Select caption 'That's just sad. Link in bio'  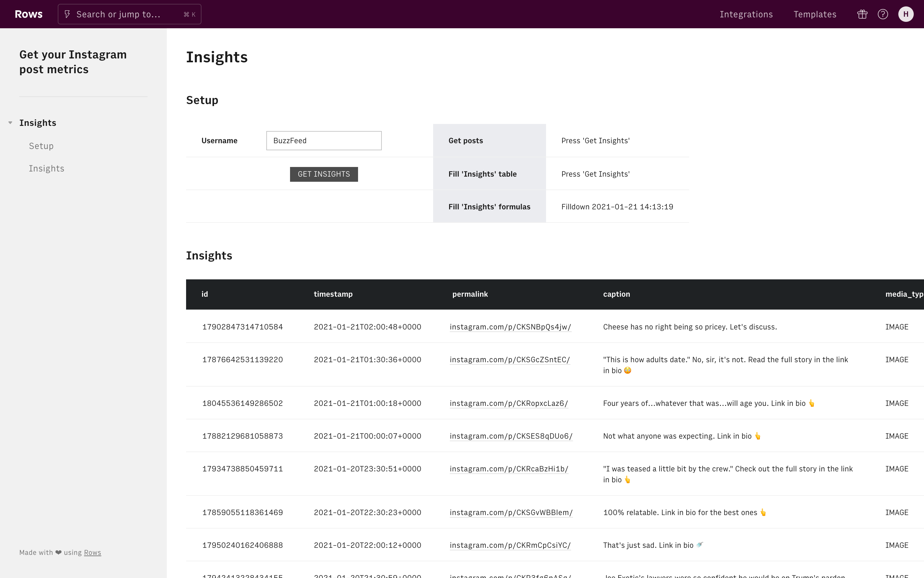coord(653,545)
